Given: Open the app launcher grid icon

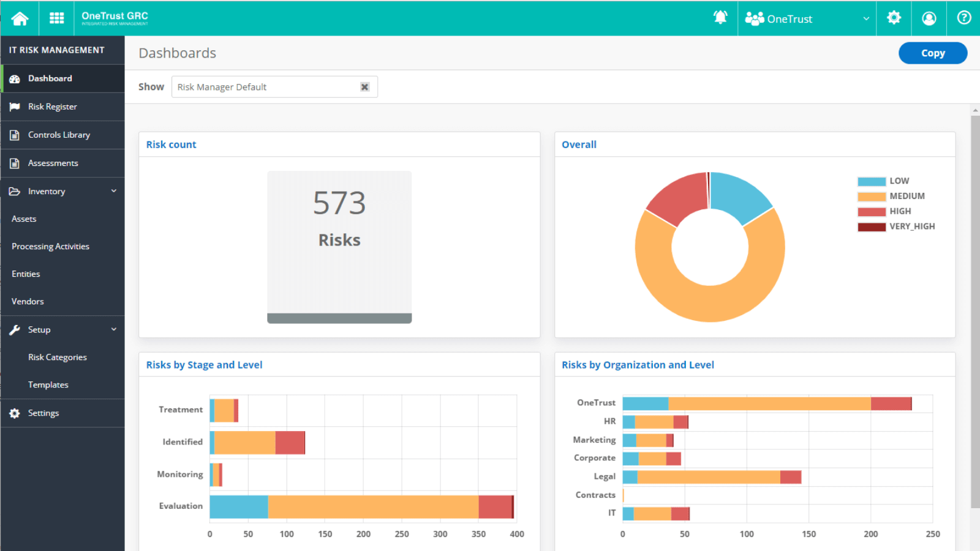Looking at the screenshot, I should click(57, 18).
